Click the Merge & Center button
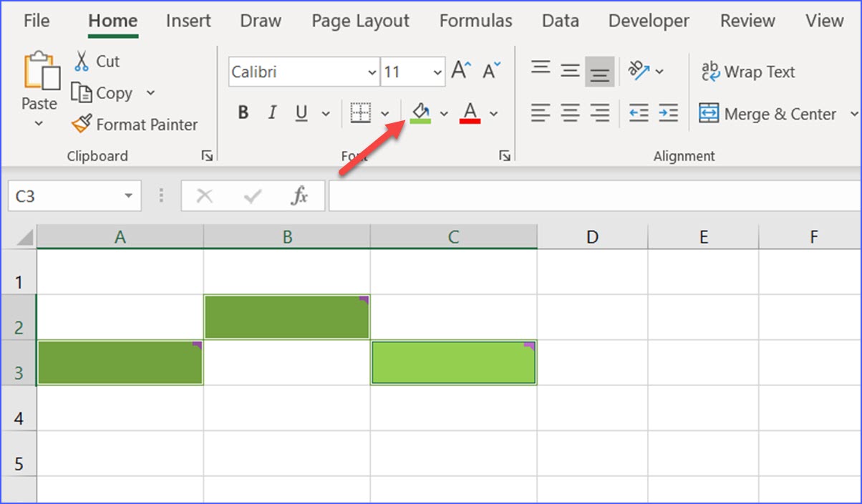862x504 pixels. coord(768,114)
